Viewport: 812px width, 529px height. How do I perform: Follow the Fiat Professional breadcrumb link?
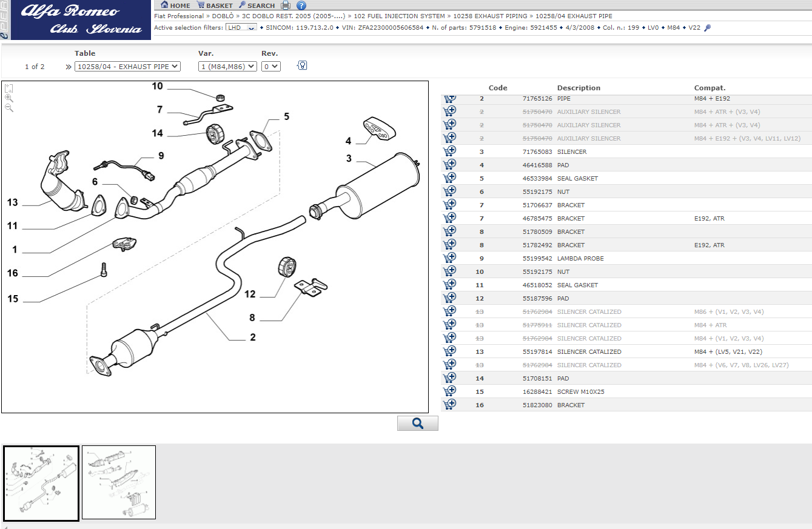pyautogui.click(x=179, y=16)
